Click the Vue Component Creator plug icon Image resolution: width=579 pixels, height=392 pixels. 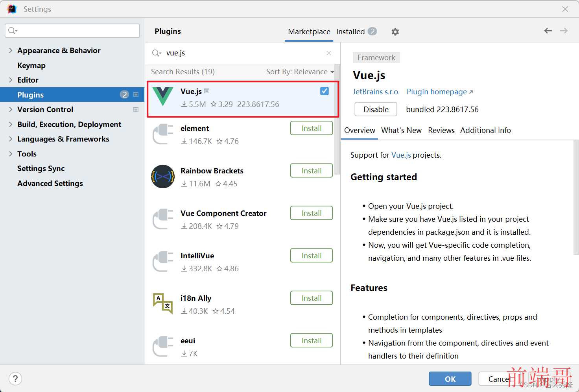point(162,219)
